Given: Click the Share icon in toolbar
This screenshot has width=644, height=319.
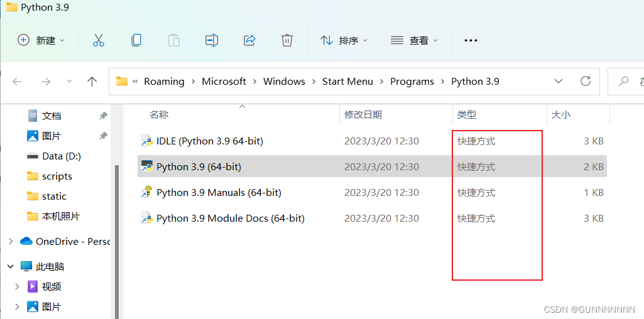Looking at the screenshot, I should pos(249,40).
